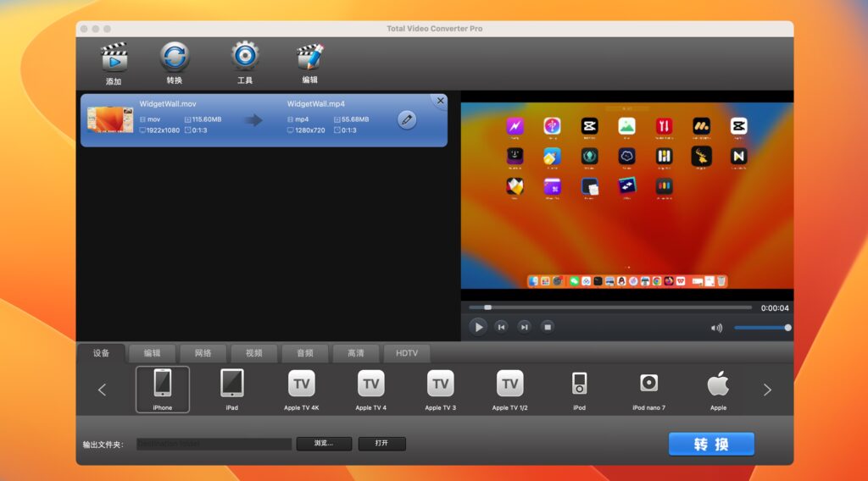868x481 pixels.
Task: Skip to previous frame in preview
Action: [502, 328]
